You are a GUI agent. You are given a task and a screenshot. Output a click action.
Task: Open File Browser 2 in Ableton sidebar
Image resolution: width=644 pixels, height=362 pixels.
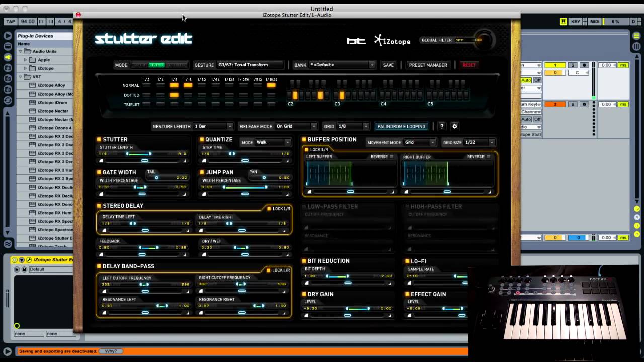click(x=8, y=79)
